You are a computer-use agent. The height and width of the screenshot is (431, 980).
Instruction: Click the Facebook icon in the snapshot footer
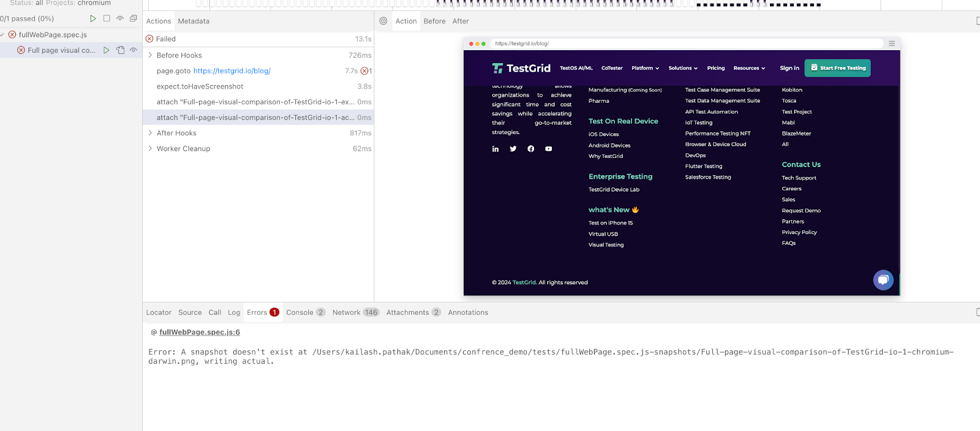tap(531, 149)
